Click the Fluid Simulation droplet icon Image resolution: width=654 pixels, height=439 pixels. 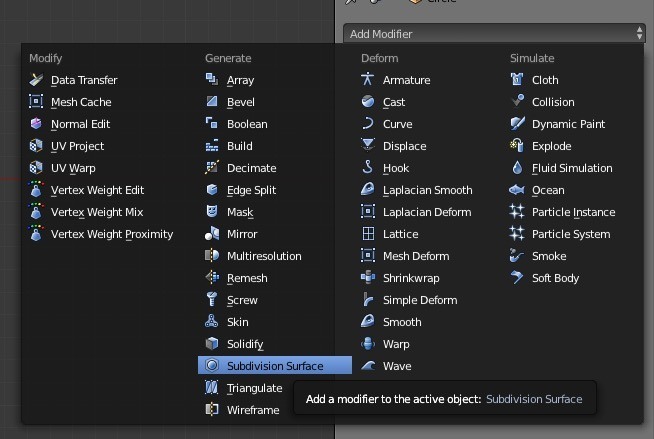coord(517,168)
